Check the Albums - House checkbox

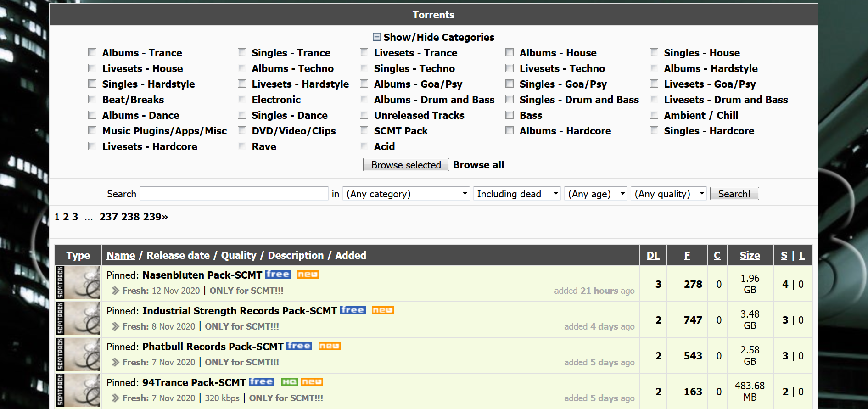[x=510, y=52]
